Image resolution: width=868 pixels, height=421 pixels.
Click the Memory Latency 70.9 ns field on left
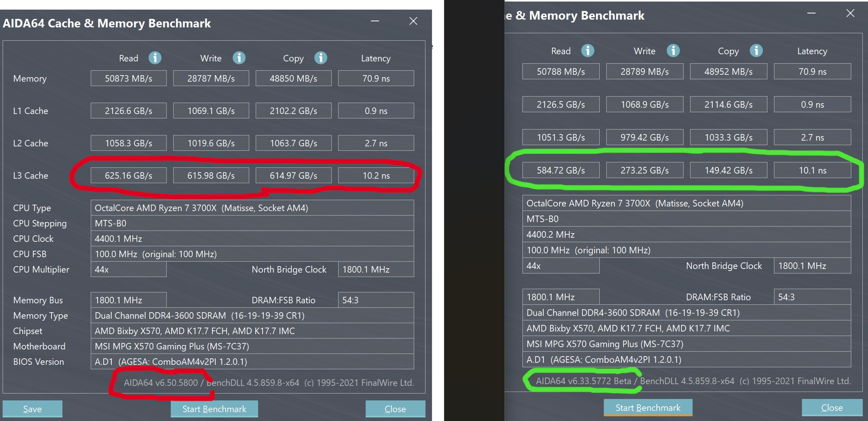[376, 78]
